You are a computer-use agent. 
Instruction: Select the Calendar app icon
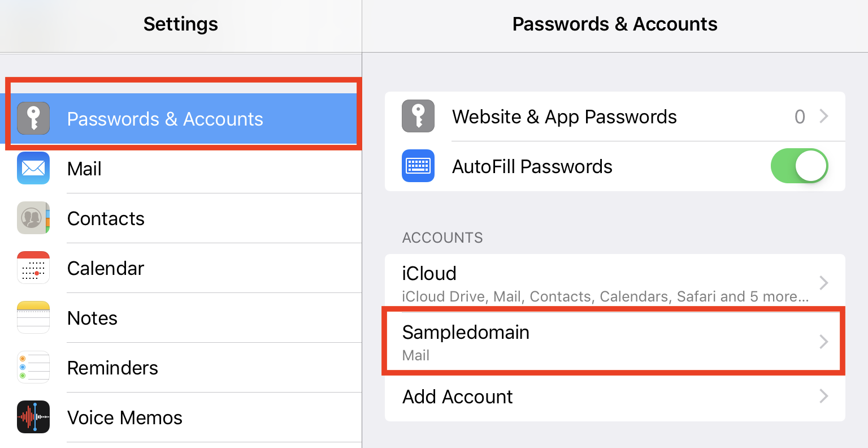(33, 268)
